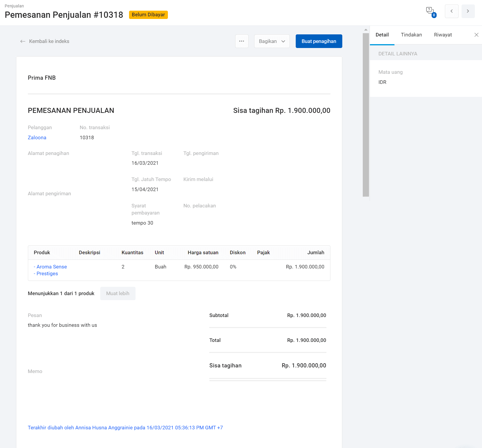Select the Detail tab
The height and width of the screenshot is (448, 482).
382,35
